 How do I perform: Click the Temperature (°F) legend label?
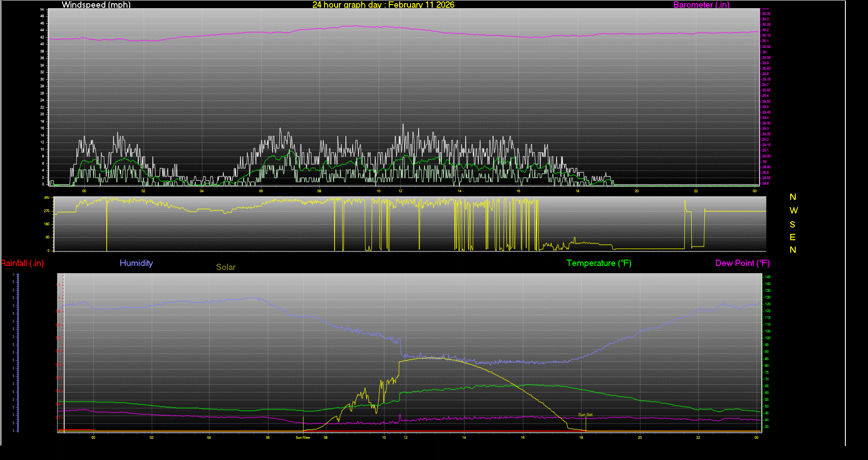point(599,263)
